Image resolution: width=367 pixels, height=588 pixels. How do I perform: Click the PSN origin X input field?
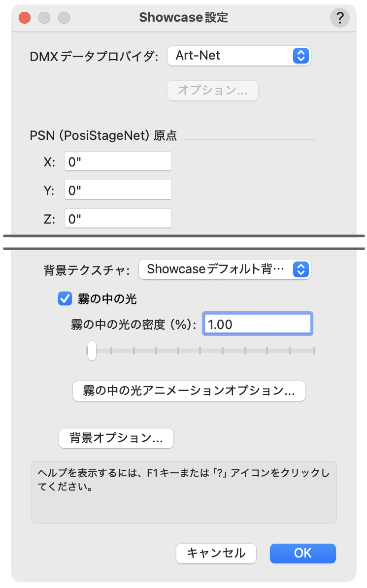click(118, 163)
